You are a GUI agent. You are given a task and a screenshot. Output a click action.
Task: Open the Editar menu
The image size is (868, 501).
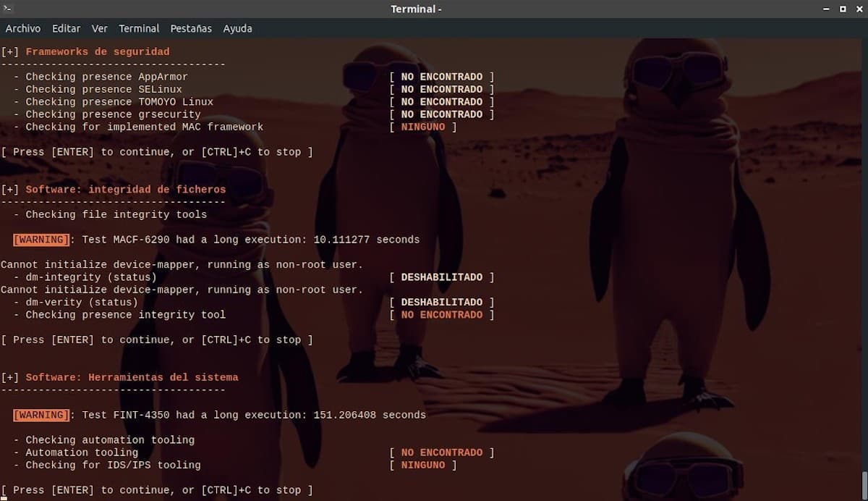click(x=67, y=28)
